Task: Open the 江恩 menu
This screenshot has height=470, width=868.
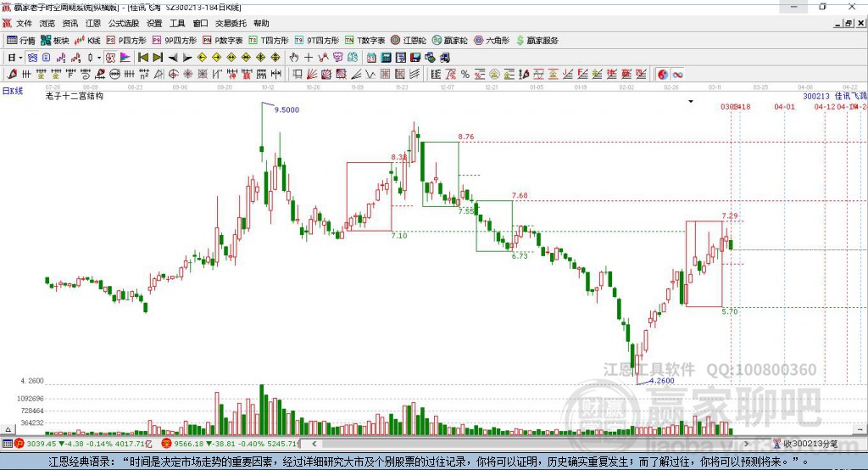Action: [x=93, y=23]
